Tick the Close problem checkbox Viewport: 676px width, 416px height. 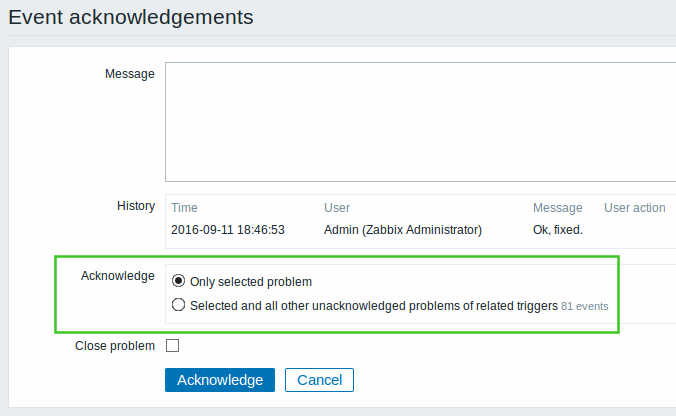[172, 345]
